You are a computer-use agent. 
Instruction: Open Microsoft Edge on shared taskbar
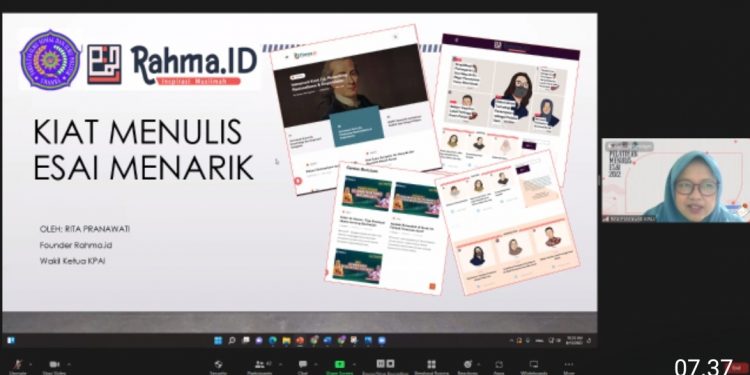point(273,341)
